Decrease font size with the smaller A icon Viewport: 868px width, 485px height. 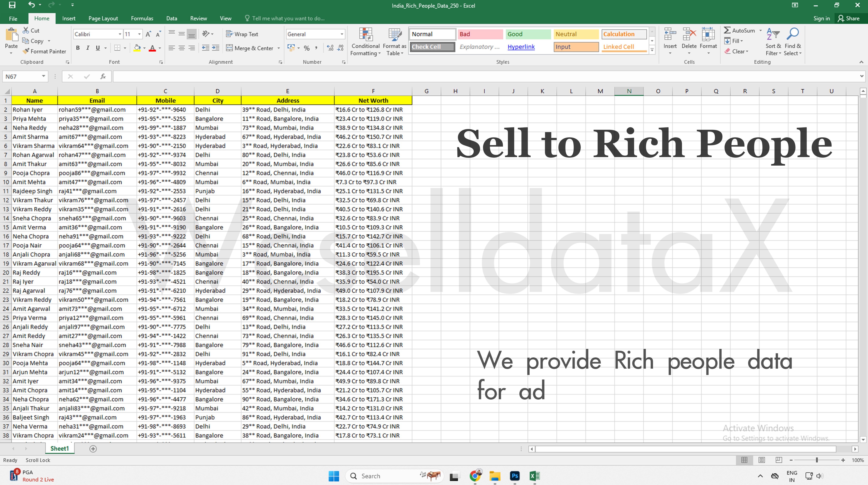pos(158,34)
